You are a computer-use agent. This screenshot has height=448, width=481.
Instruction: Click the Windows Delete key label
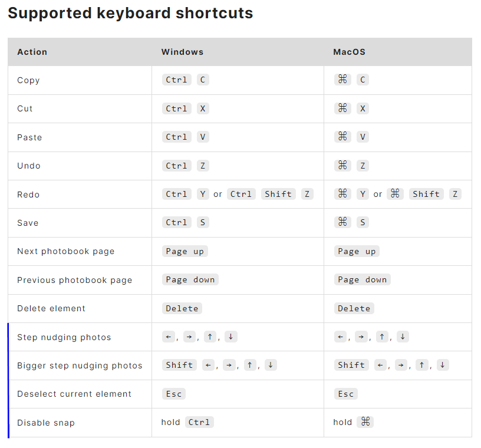pyautogui.click(x=182, y=308)
